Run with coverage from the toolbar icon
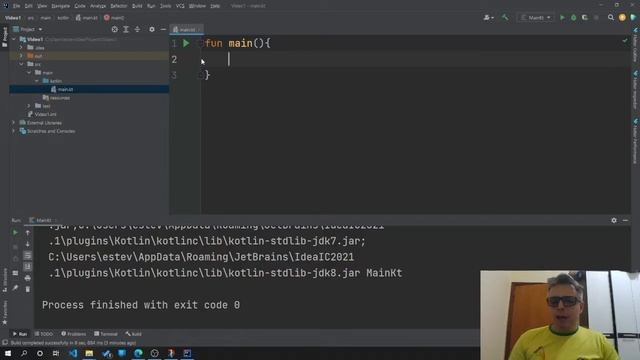This screenshot has height=360, width=640. pyautogui.click(x=584, y=18)
